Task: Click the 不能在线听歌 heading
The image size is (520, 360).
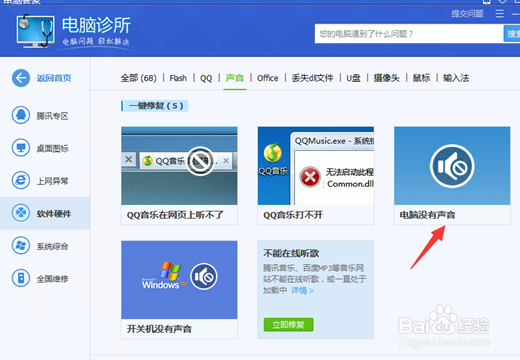Action: tap(291, 253)
